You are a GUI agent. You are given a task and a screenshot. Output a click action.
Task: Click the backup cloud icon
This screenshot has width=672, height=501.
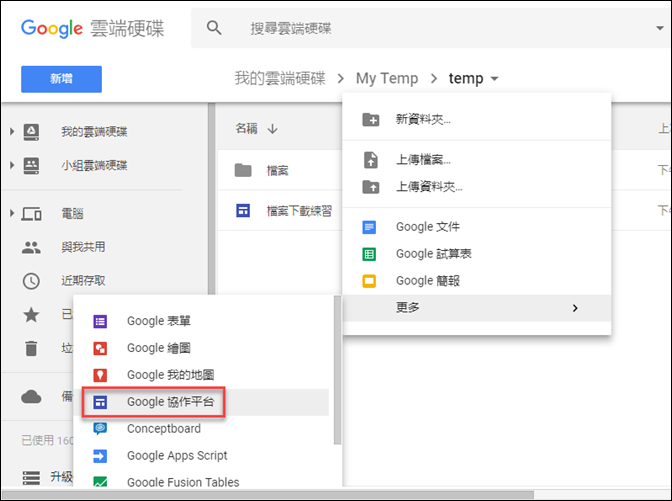tap(31, 397)
